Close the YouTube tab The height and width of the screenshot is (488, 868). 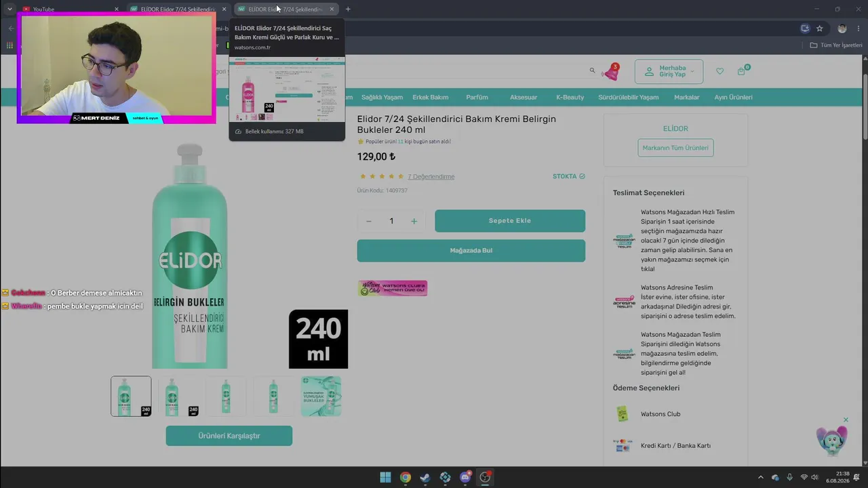click(117, 9)
